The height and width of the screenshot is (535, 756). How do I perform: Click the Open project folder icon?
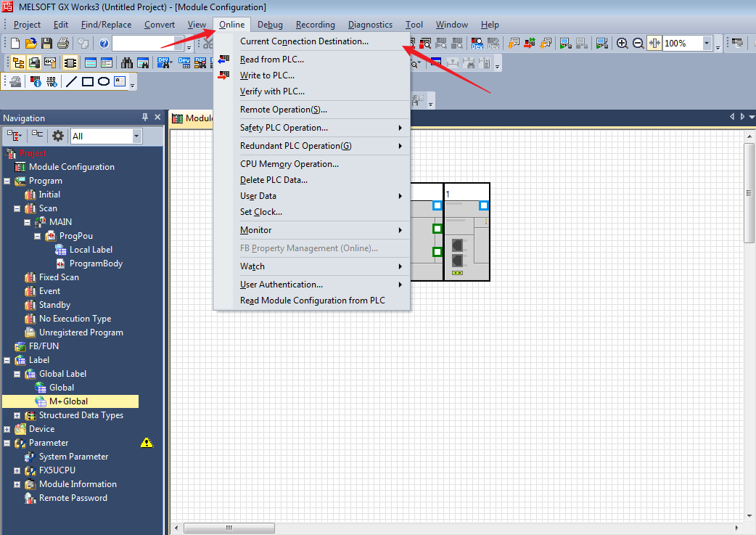pos(30,44)
